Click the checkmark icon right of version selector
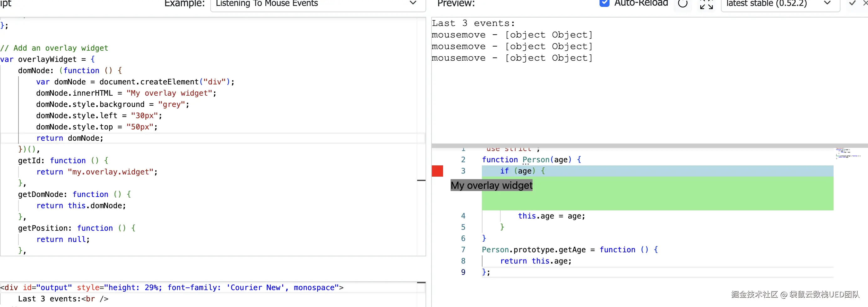 pos(852,3)
